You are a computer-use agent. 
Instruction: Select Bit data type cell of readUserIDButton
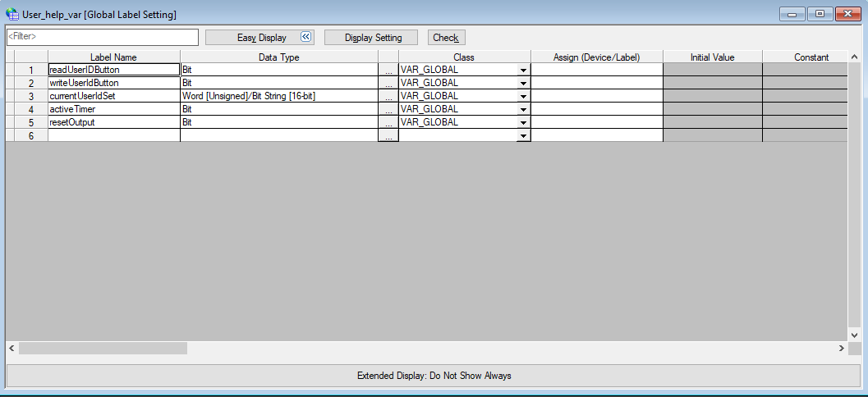click(279, 70)
